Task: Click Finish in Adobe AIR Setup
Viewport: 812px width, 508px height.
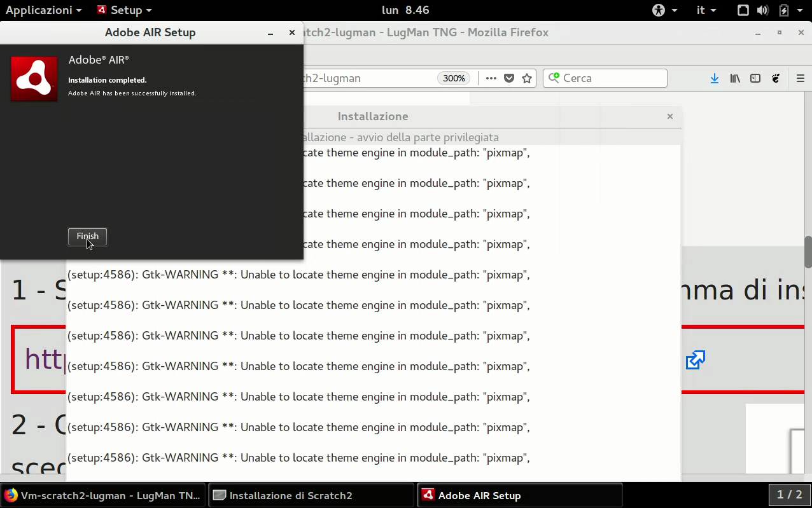Action: (x=88, y=237)
